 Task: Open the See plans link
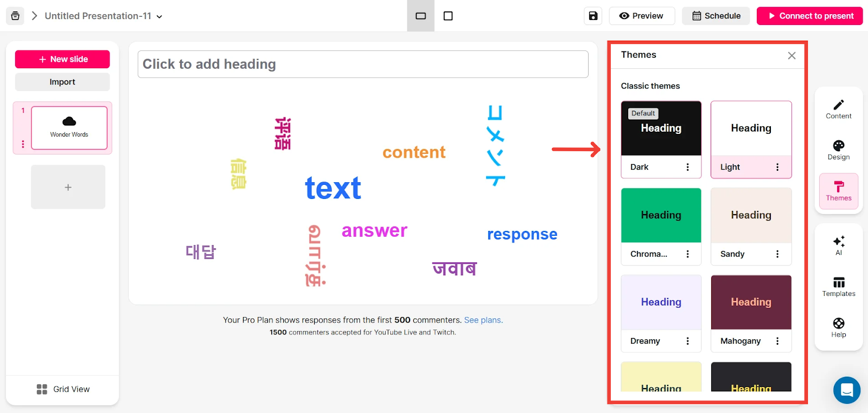[483, 320]
